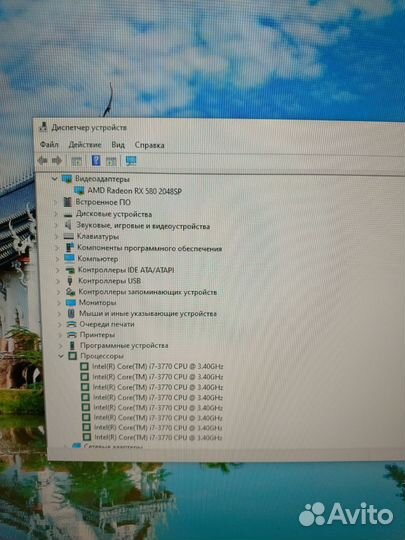
Task: Expand the Очереди печати category
Action: point(59,324)
